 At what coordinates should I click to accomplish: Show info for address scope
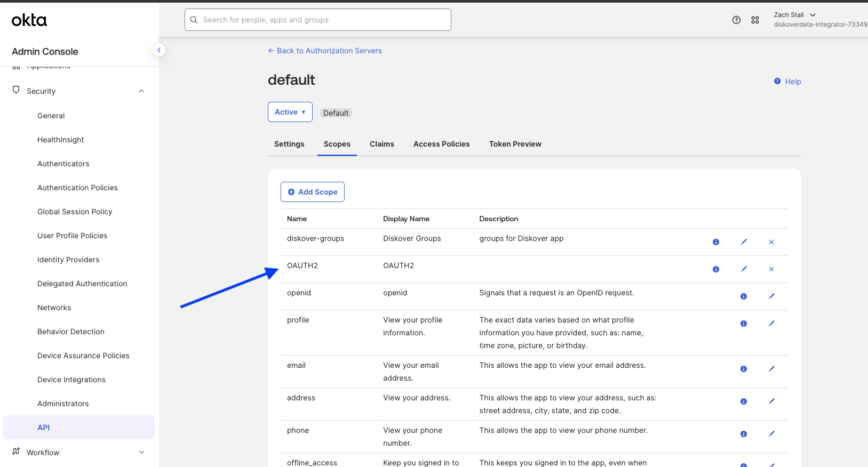pos(744,401)
